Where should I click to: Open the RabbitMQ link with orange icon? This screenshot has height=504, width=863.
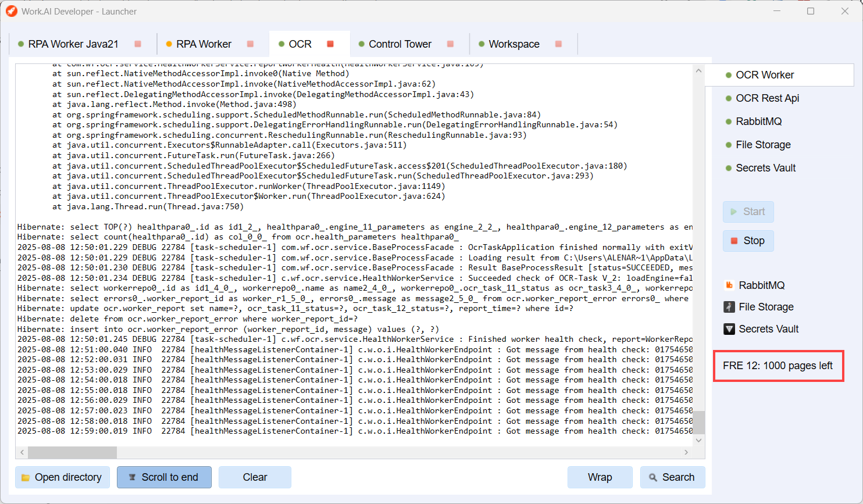click(754, 285)
